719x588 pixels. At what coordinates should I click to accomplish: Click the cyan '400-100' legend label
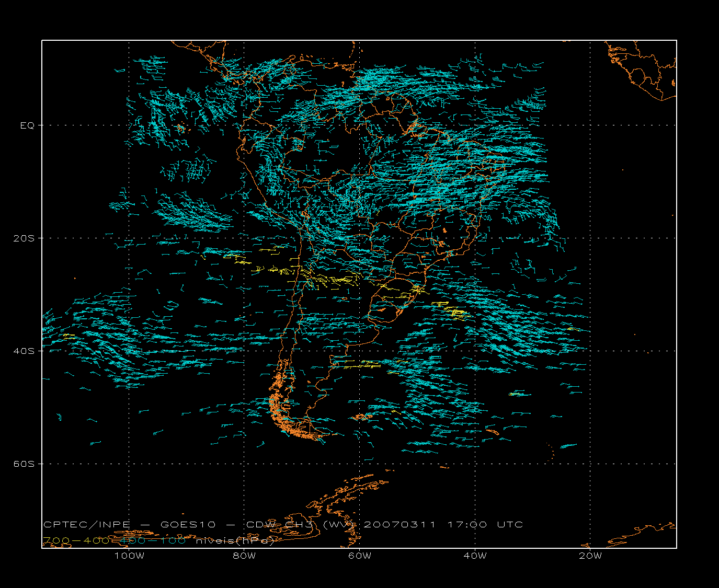click(x=153, y=540)
